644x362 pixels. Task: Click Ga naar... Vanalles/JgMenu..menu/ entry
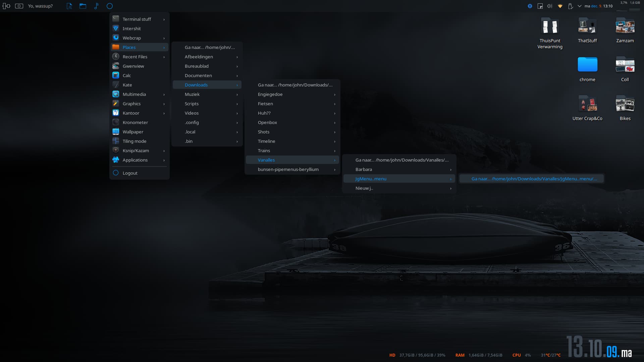click(532, 179)
